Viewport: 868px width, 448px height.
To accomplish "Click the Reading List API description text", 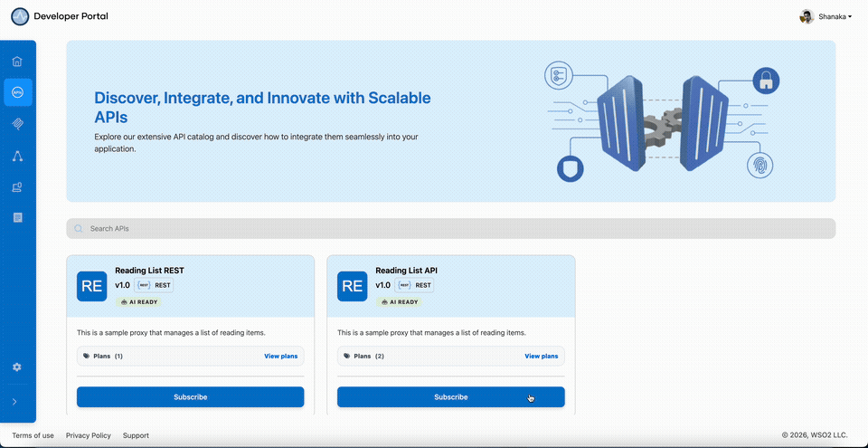I will pos(432,333).
